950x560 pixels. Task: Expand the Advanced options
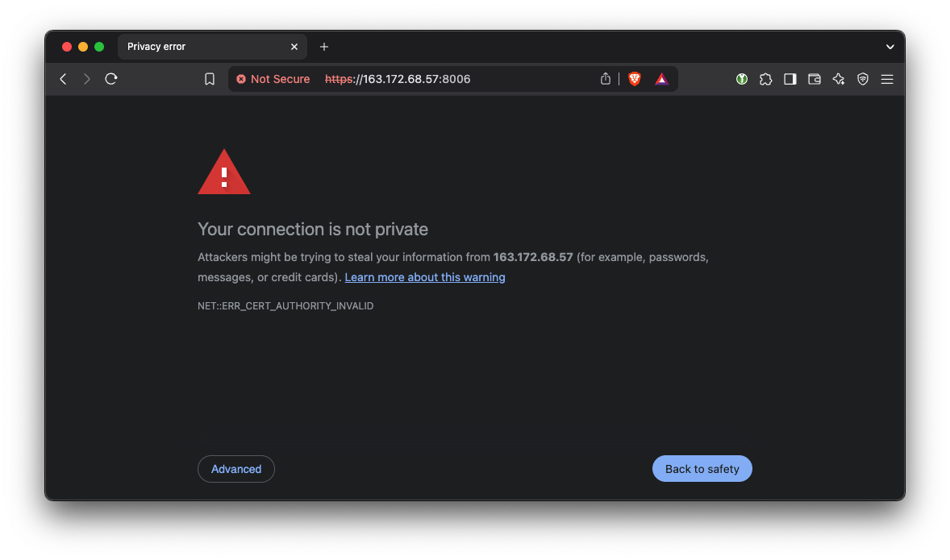tap(236, 469)
